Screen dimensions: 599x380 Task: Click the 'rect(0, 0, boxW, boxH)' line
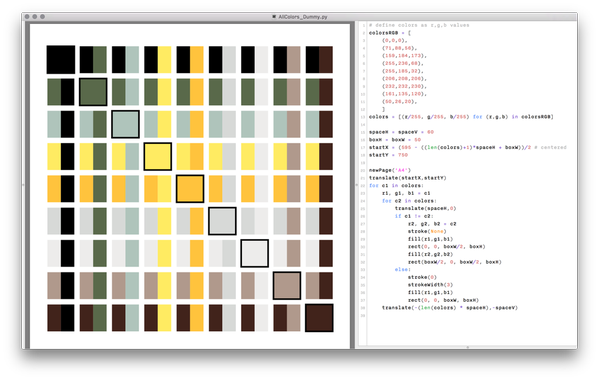click(443, 300)
